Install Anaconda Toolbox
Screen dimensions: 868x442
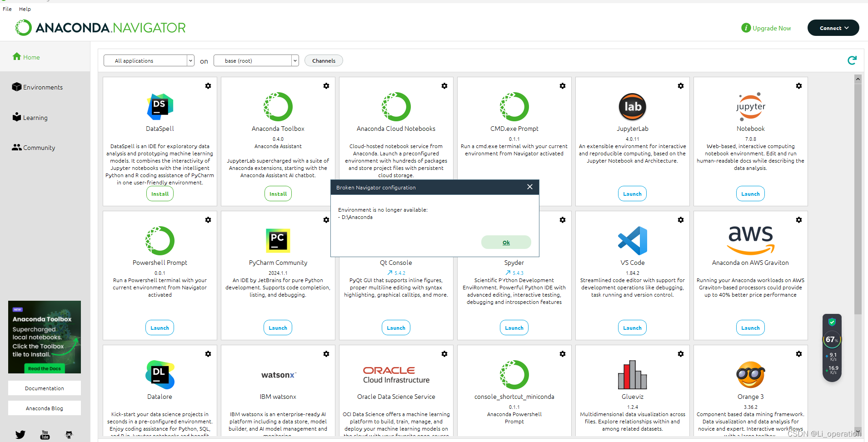pyautogui.click(x=278, y=194)
